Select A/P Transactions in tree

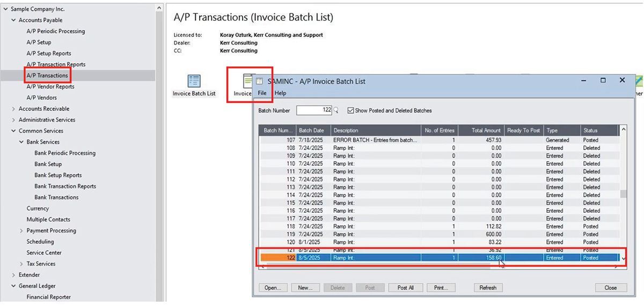tap(47, 76)
